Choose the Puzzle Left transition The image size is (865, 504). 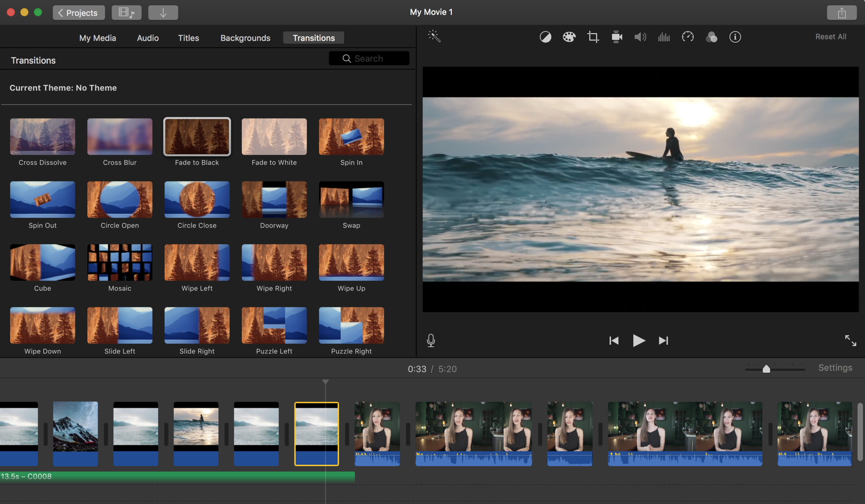click(x=274, y=325)
